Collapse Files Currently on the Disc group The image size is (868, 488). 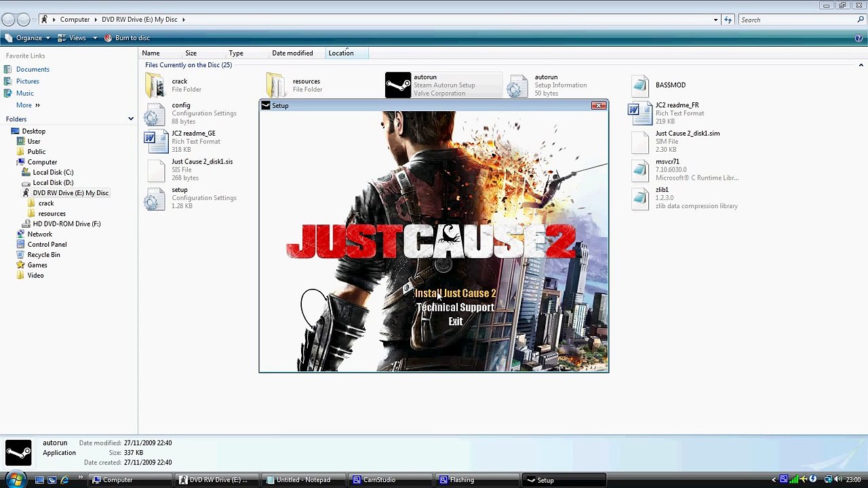coord(861,65)
